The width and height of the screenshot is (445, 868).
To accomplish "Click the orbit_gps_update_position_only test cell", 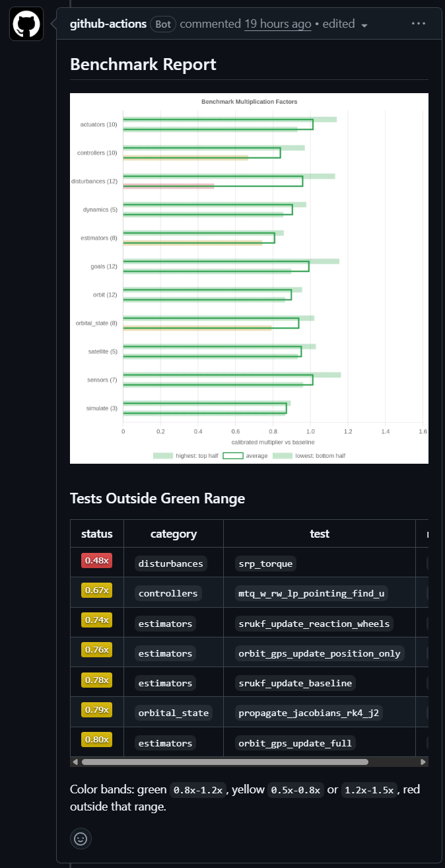I will (320, 653).
